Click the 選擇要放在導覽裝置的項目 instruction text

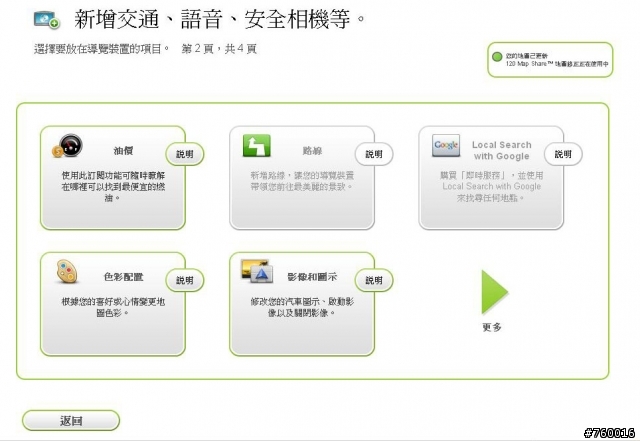(x=101, y=49)
